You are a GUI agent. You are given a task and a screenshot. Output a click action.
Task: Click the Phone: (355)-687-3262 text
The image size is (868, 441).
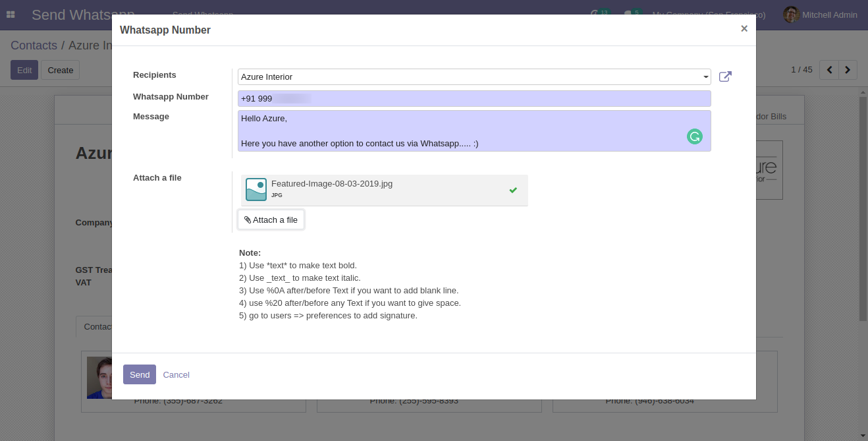coord(178,400)
